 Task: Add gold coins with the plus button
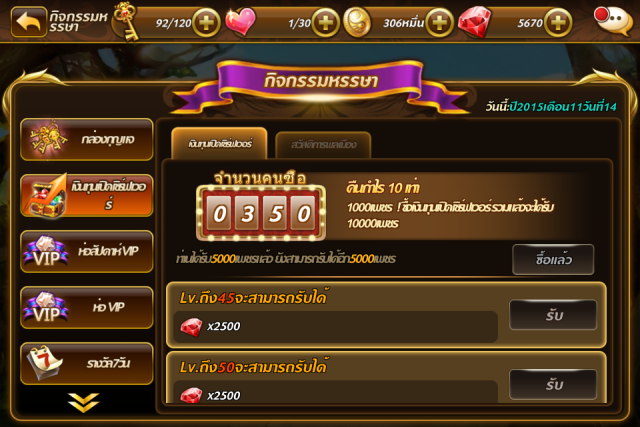pyautogui.click(x=439, y=22)
